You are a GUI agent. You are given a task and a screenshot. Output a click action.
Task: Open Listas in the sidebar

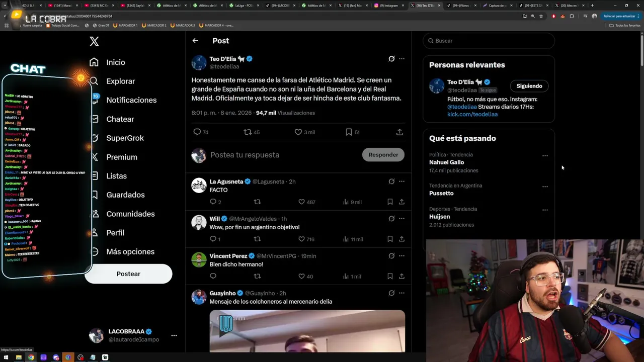[x=108, y=176]
